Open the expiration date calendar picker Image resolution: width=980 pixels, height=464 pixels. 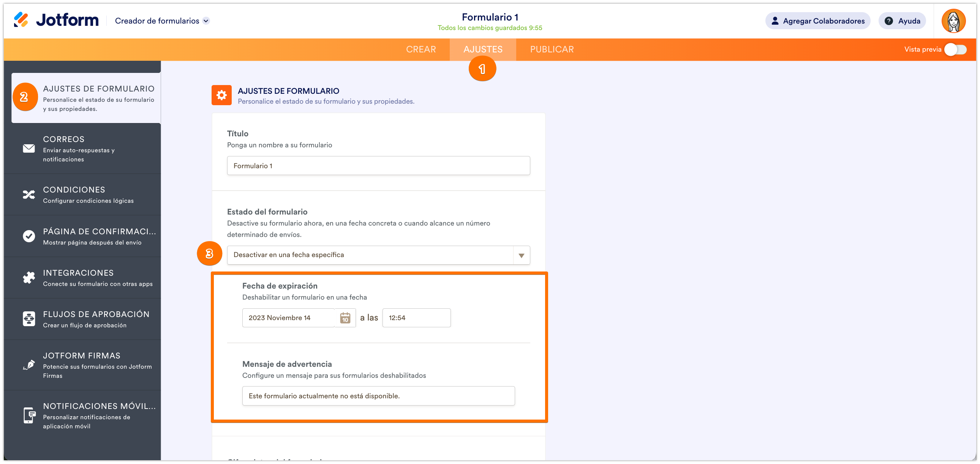point(345,318)
